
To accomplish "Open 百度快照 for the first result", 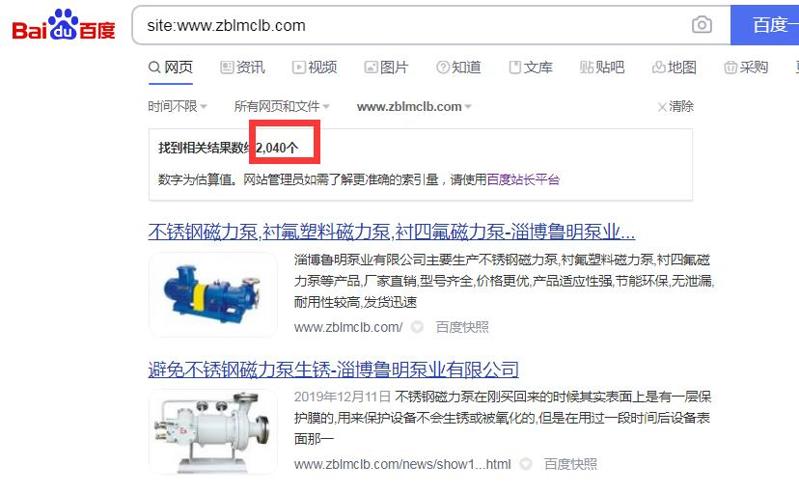I will [462, 327].
